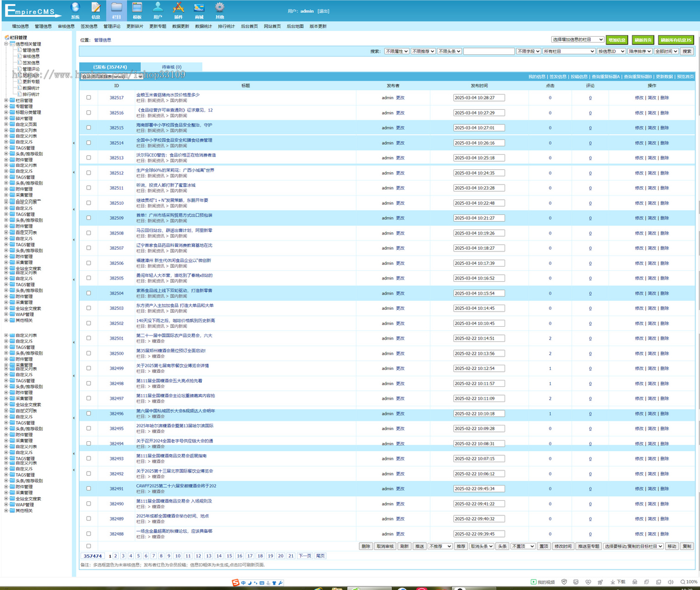The image size is (700, 590).
Task: Open the 选择增加信息的栏目 dropdown
Action: point(577,40)
